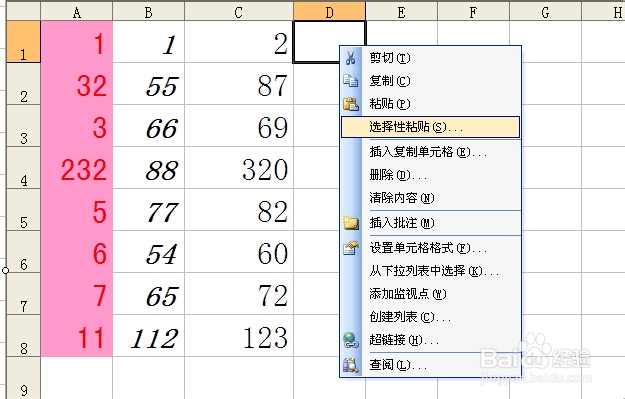Open 设置单元格格式(F)... dialog
The image size is (625, 399).
click(x=430, y=248)
